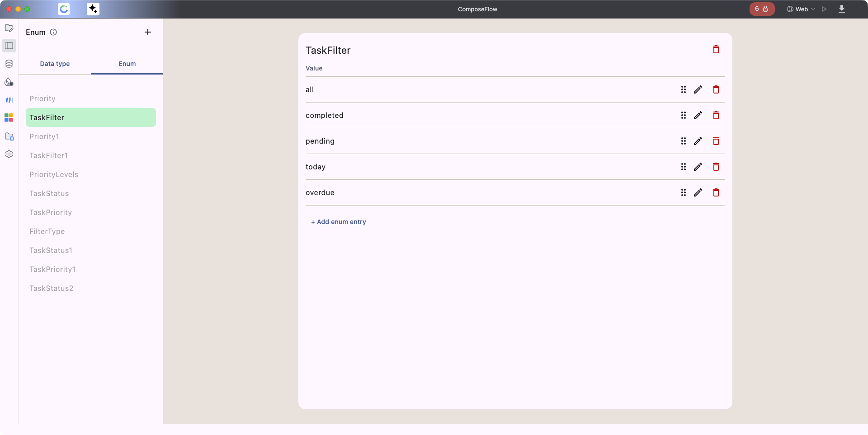Open the AI sparkle assistant icon

tap(93, 9)
